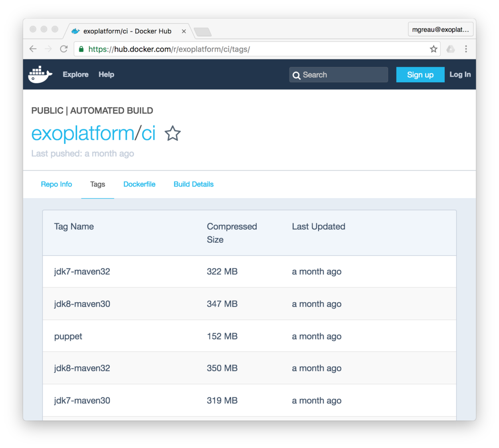Click the Log In link

click(460, 74)
